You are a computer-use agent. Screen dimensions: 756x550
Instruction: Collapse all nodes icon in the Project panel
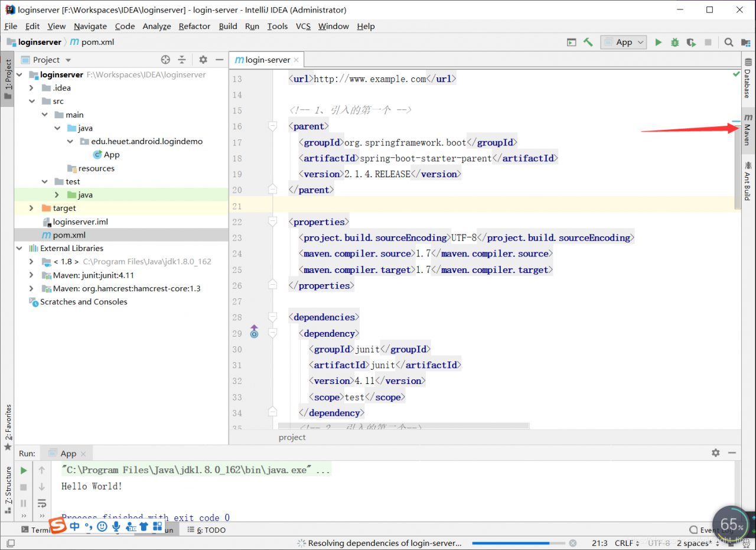(x=182, y=60)
